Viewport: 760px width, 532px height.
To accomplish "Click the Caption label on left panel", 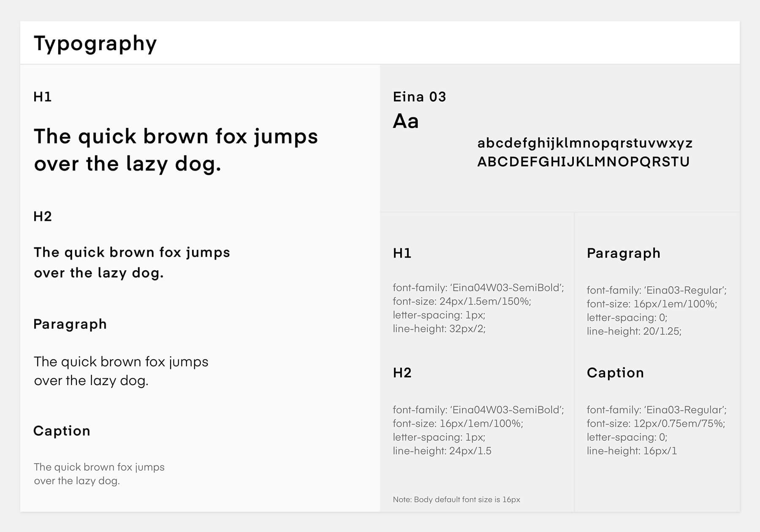I will pyautogui.click(x=62, y=431).
